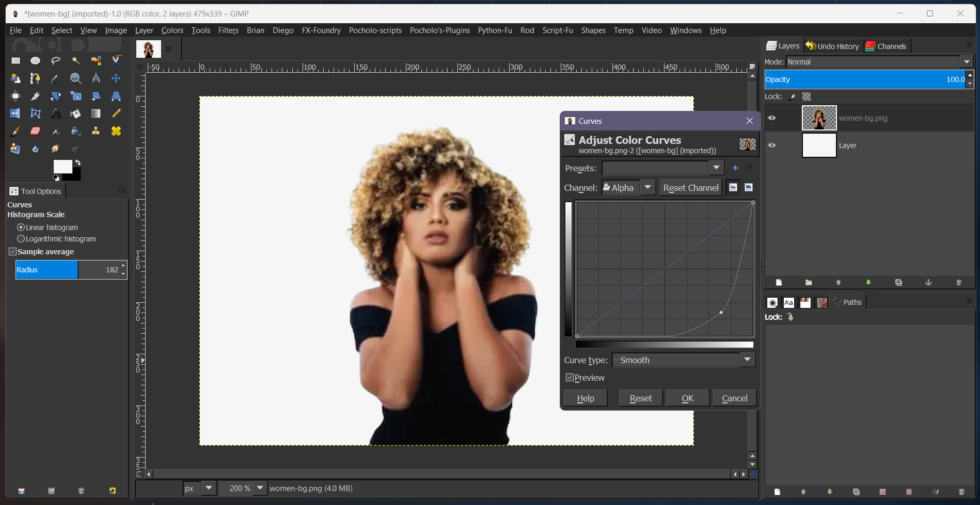
Task: Open the Script-Fu menu
Action: [x=558, y=30]
